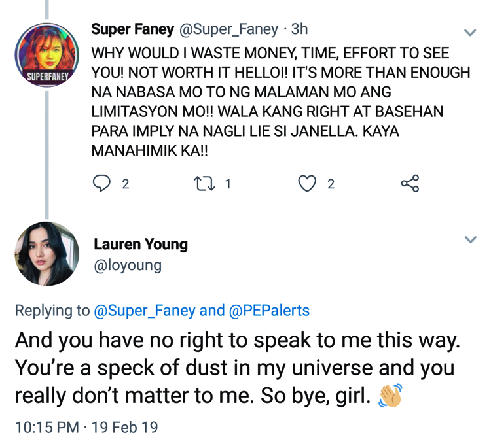491x448 pixels.
Task: Click the share icon on Super Faney's tweet
Action: click(x=410, y=184)
